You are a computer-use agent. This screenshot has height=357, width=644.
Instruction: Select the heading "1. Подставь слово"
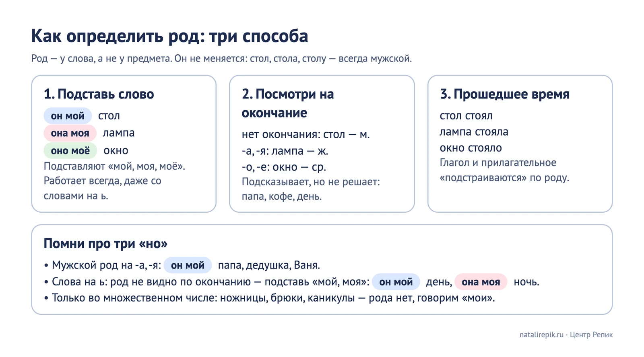coord(99,94)
